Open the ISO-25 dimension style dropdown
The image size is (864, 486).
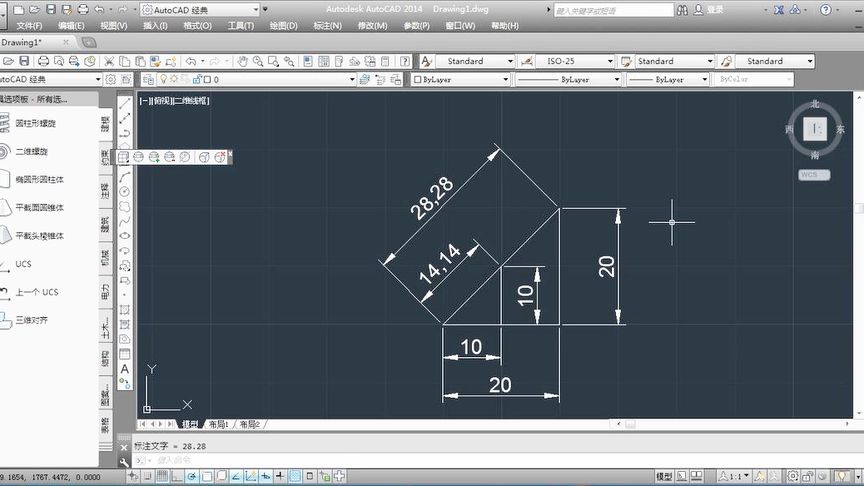[576, 61]
